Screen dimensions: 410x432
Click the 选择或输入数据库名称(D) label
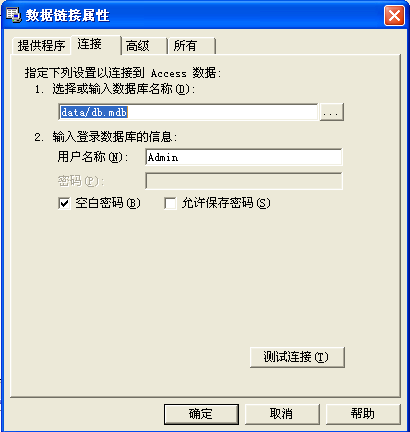(123, 89)
